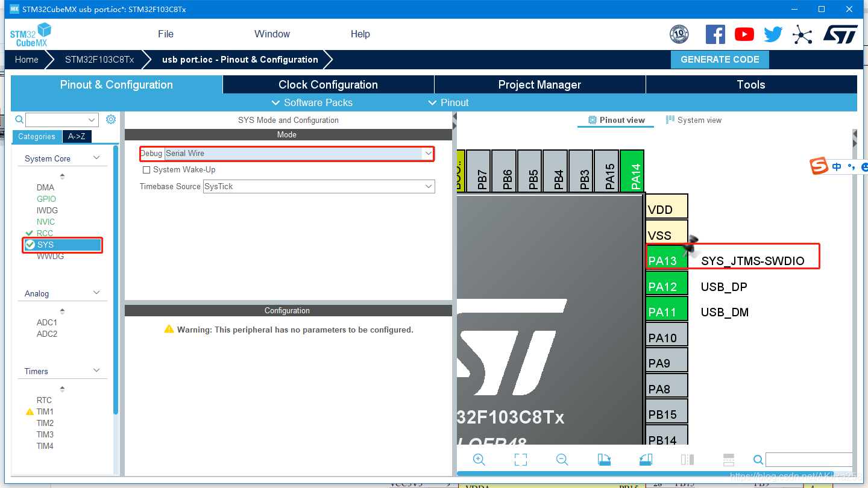Zoom out of the pinout view
This screenshot has width=868, height=488.
tap(562, 460)
